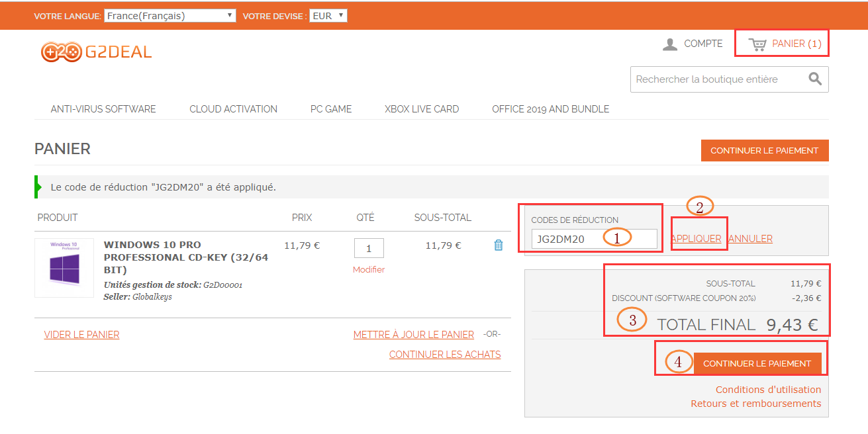The height and width of the screenshot is (434, 868).
Task: Click the Seller: Globalkeys text
Action: point(138,297)
